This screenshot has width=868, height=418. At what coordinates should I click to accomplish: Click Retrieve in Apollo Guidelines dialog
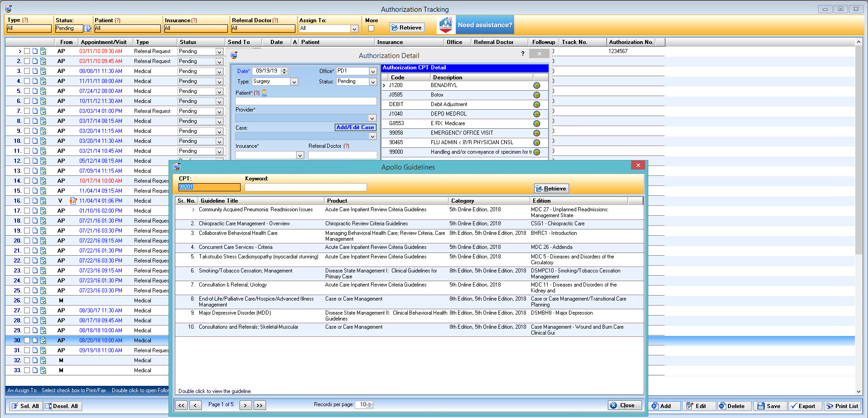551,189
